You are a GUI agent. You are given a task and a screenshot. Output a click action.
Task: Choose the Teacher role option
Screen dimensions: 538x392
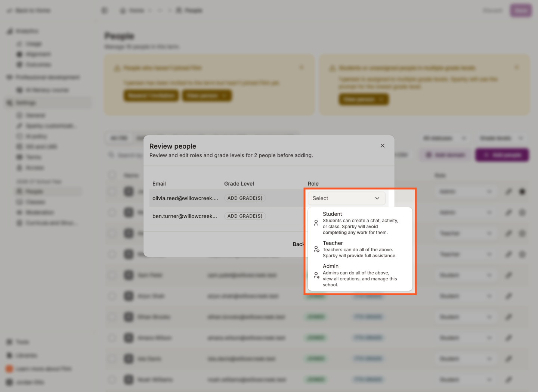[360, 249]
